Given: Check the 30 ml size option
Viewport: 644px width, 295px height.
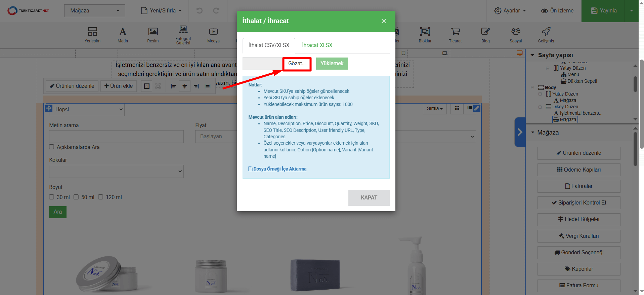Looking at the screenshot, I should click(x=52, y=197).
